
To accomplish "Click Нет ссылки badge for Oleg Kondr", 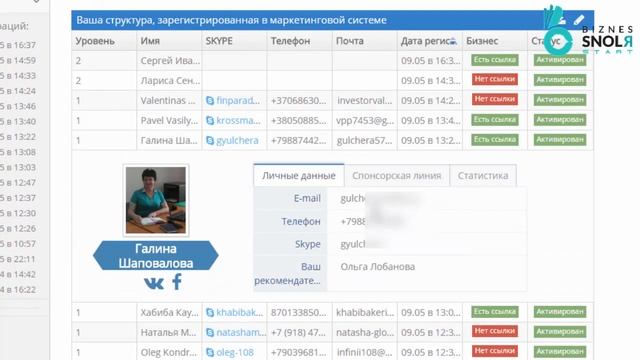I will (x=495, y=351).
